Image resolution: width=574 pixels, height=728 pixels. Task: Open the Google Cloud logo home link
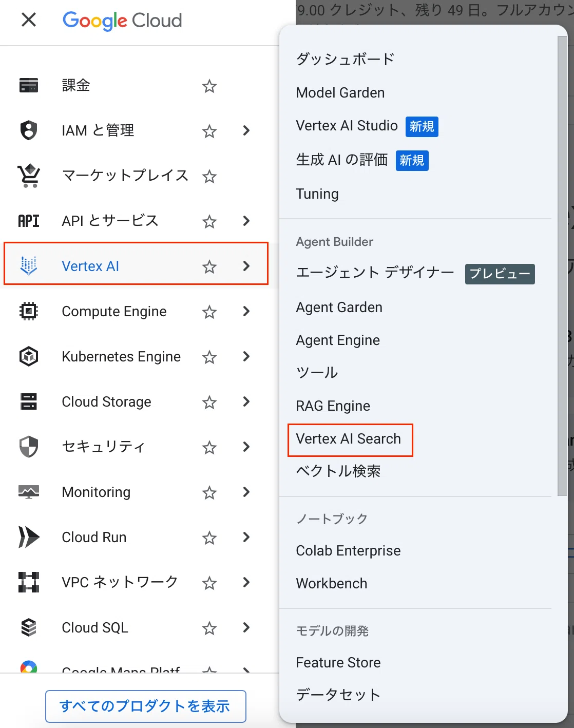122,21
